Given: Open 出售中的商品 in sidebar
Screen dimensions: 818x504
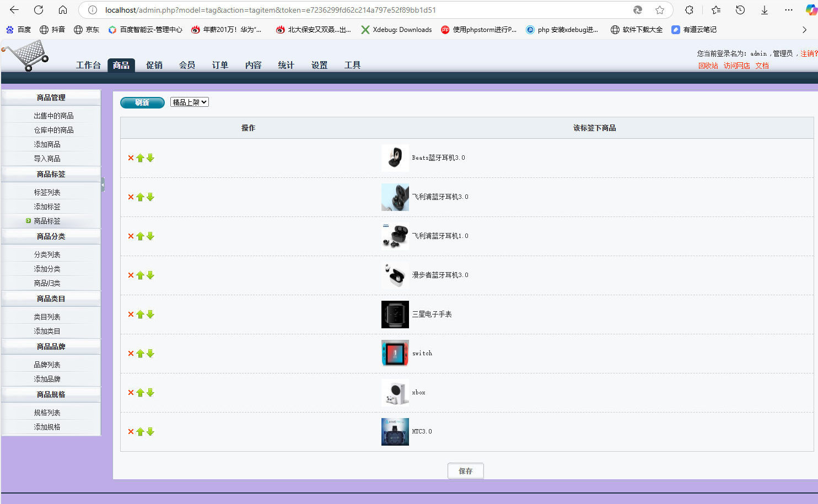Looking at the screenshot, I should click(x=53, y=116).
